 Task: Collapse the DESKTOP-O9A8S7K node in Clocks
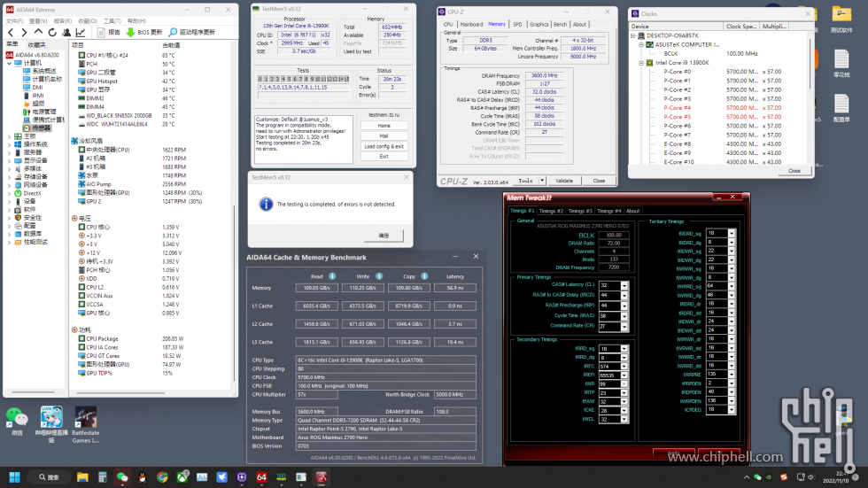632,35
